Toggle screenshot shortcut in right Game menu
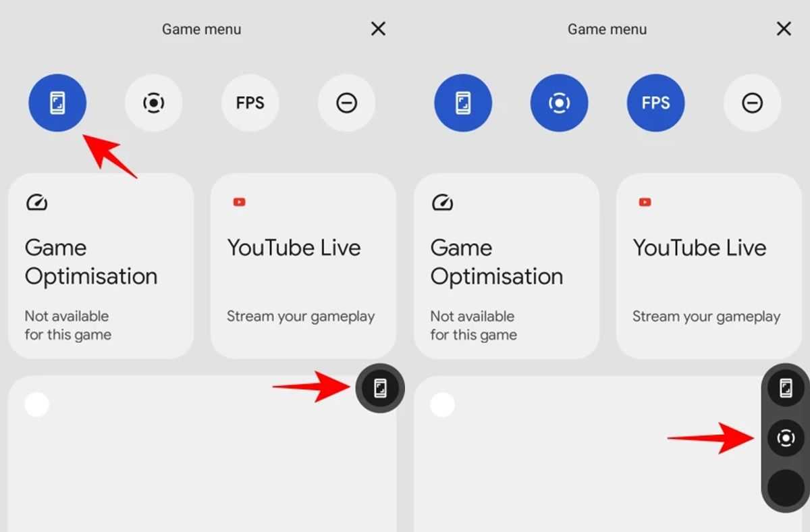The height and width of the screenshot is (532, 810). pyautogui.click(x=463, y=103)
